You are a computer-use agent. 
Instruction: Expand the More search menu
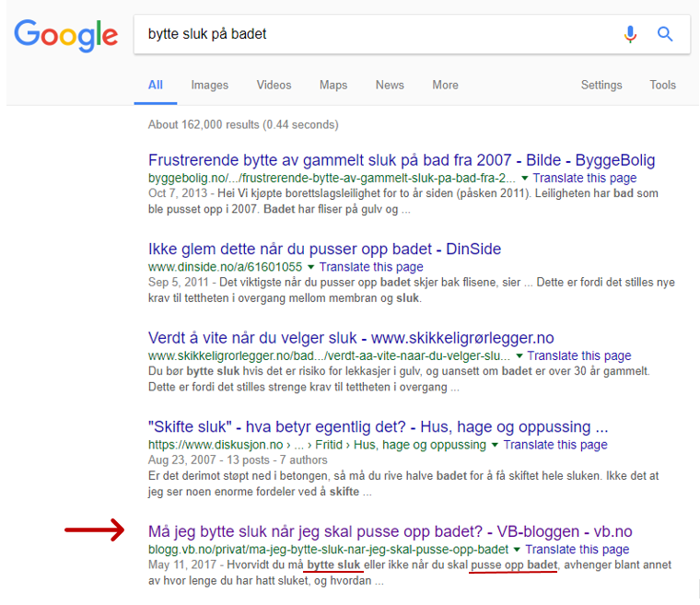tap(445, 85)
